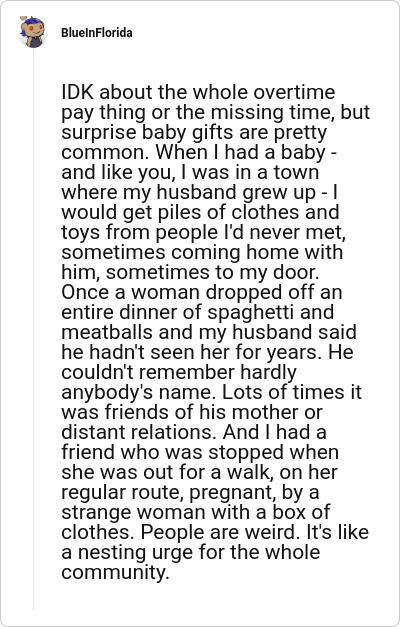Click the final word "community."
This screenshot has width=400, height=627.
pos(115,572)
